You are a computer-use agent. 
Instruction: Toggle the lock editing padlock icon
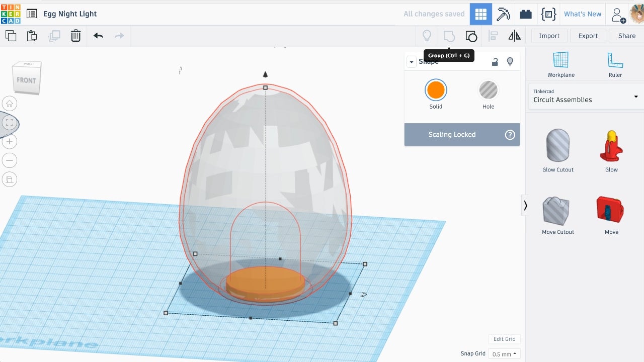(495, 62)
